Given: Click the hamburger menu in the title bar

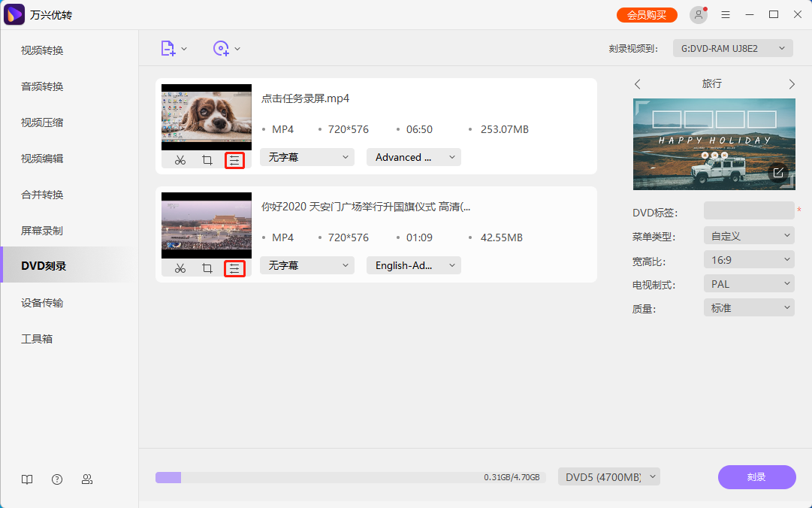Looking at the screenshot, I should pyautogui.click(x=725, y=14).
